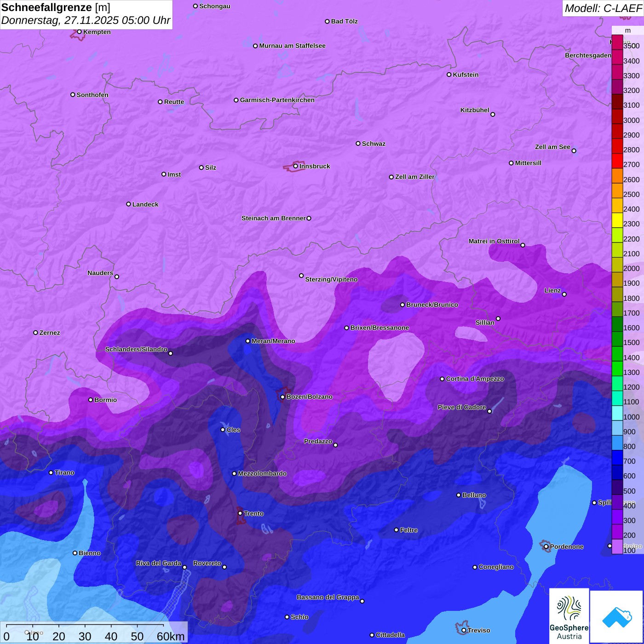Select the Matrei in Osttirol label
The height and width of the screenshot is (644, 644).
pos(494,241)
